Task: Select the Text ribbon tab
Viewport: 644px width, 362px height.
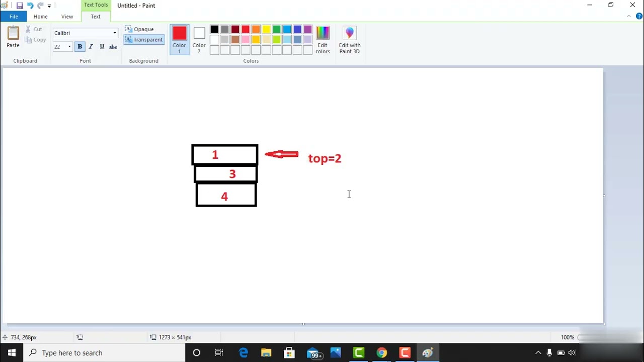Action: pyautogui.click(x=96, y=17)
